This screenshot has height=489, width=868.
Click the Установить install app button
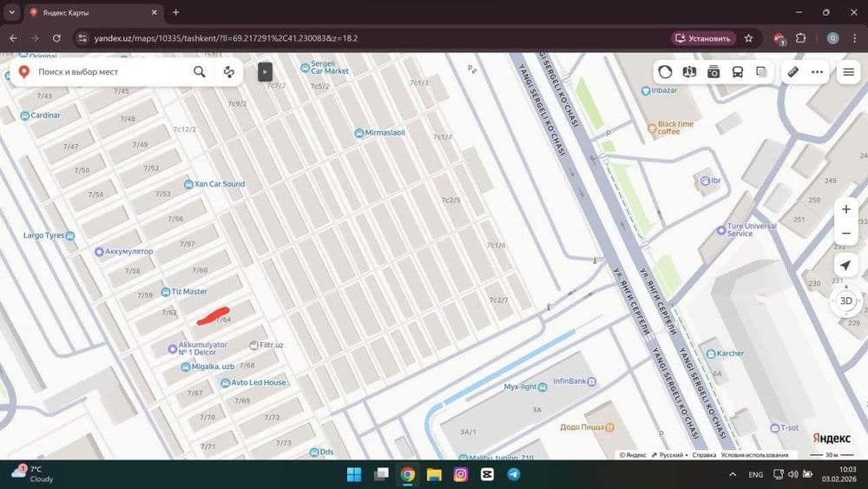[704, 38]
